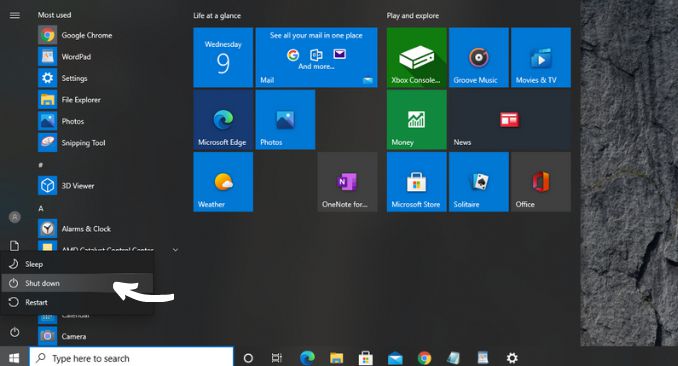
Task: Open the News tile
Action: tap(510, 120)
